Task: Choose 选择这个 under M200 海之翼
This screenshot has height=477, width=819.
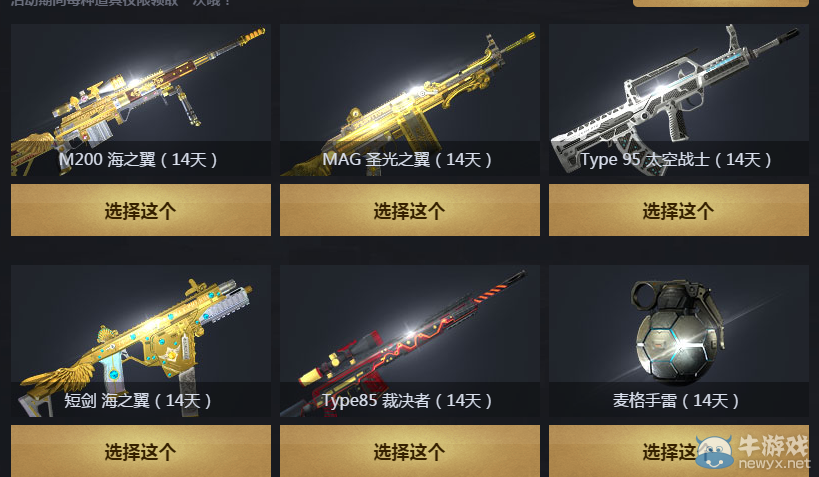Action: pos(141,210)
